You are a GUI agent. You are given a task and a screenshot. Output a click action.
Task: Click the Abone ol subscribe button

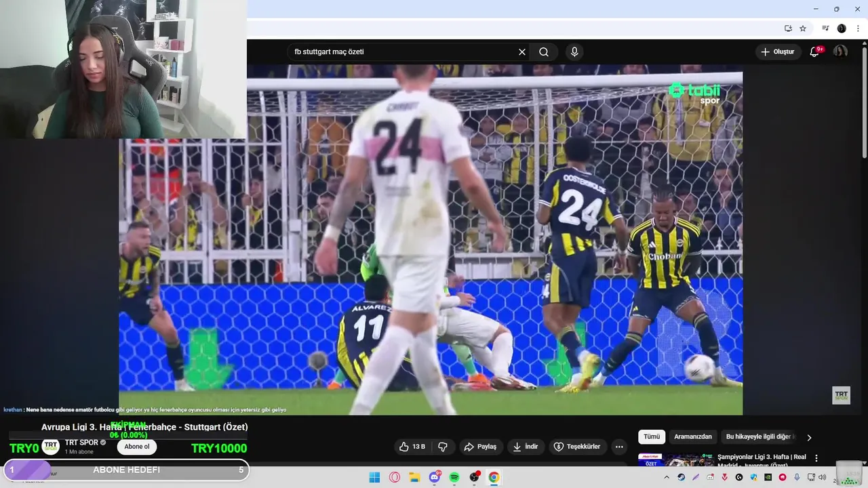(137, 447)
